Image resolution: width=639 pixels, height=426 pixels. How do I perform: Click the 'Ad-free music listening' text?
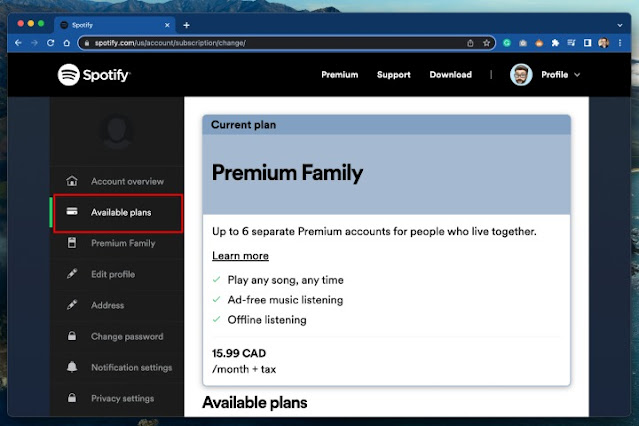pyautogui.click(x=285, y=300)
